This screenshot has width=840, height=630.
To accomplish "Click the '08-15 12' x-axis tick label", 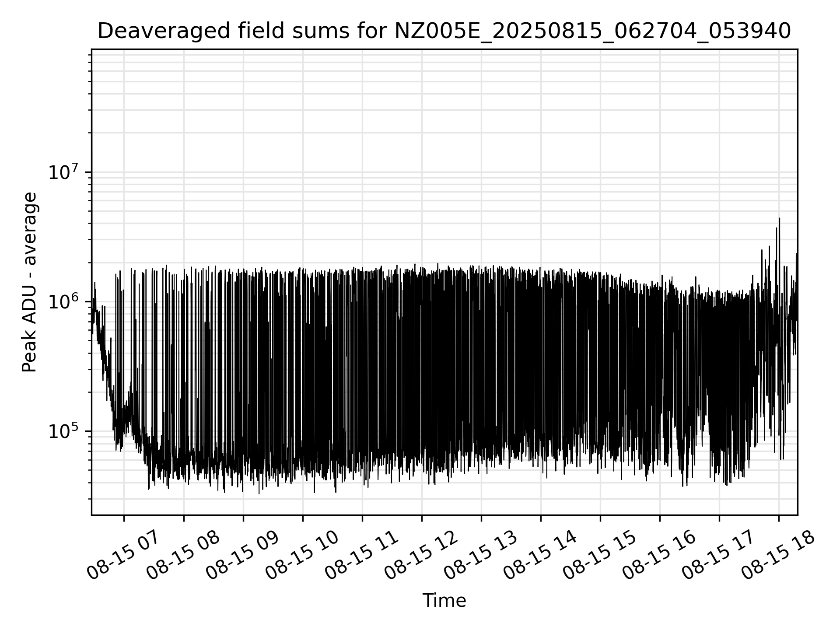I will pos(421,555).
